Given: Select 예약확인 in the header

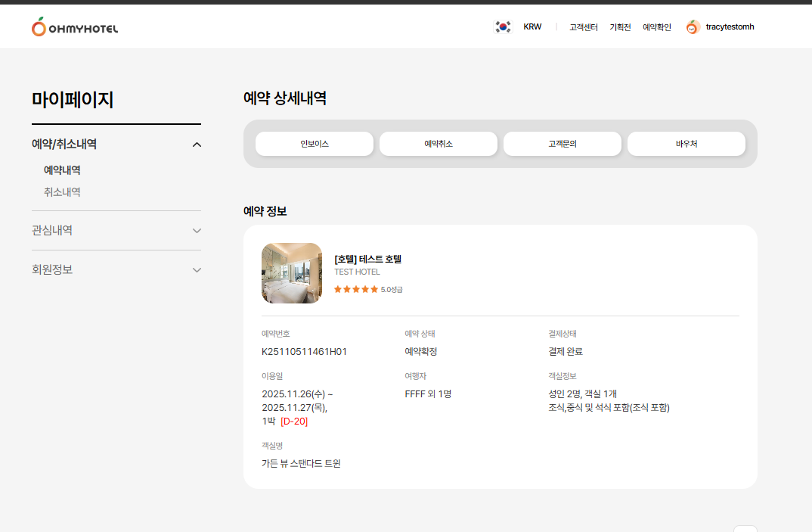Looking at the screenshot, I should coord(657,27).
